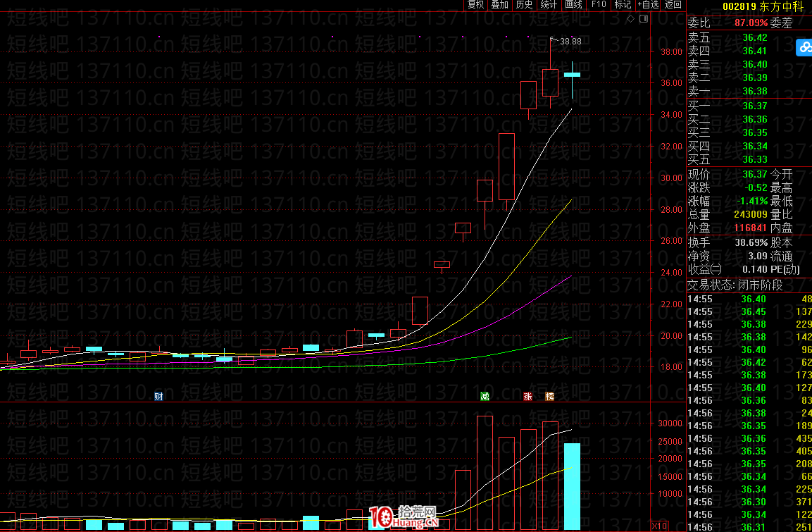Image resolution: width=812 pixels, height=532 pixels.
Task: Click the 换手 38.69% turnover value
Action: click(x=751, y=242)
